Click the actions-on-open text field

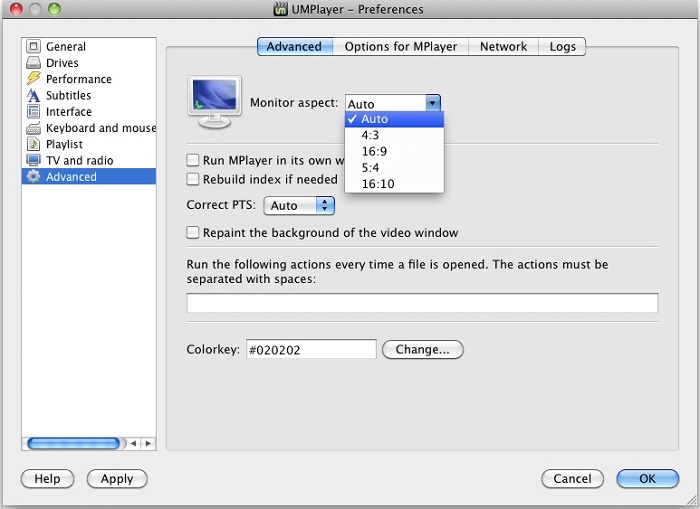click(x=422, y=303)
